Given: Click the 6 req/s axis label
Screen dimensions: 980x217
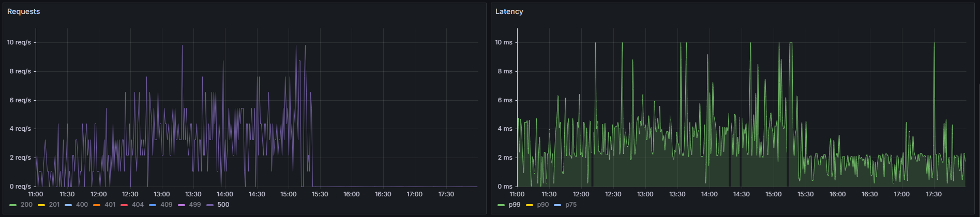Looking at the screenshot, I should pos(20,100).
